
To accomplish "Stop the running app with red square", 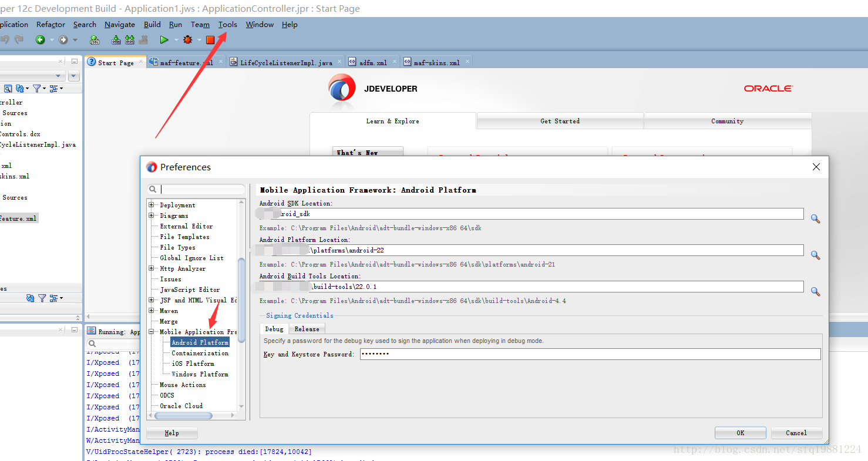I will [x=210, y=40].
